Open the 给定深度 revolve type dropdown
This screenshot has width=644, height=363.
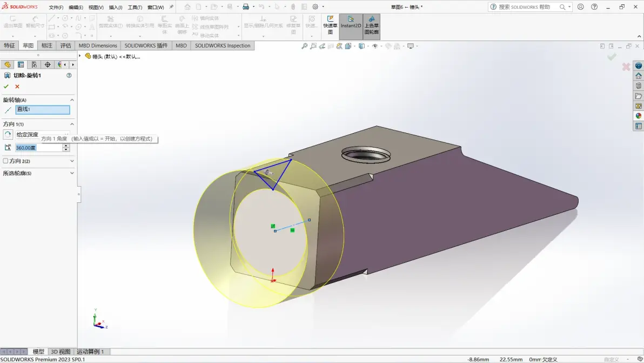(x=43, y=134)
